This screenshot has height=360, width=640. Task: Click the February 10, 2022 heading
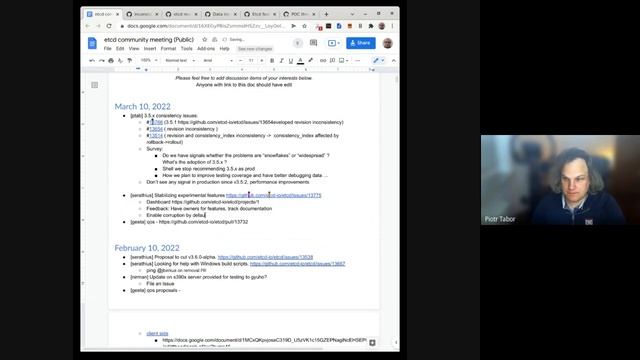pyautogui.click(x=147, y=248)
